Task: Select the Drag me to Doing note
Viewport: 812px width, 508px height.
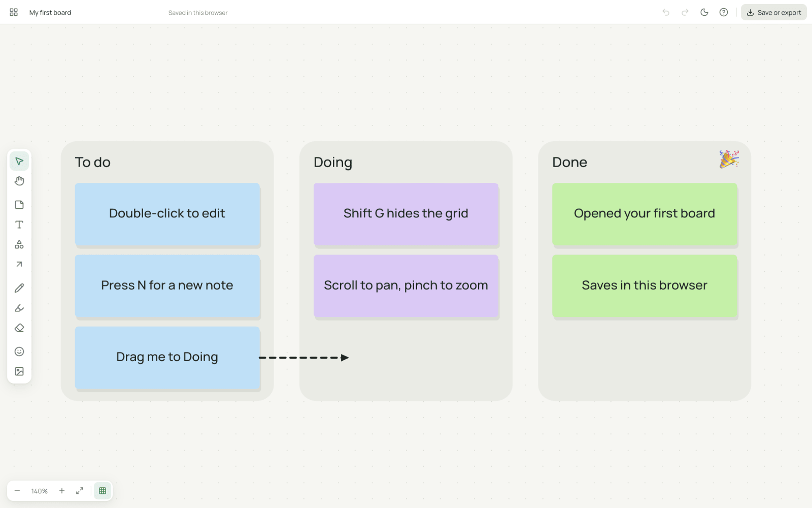Action: tap(167, 358)
